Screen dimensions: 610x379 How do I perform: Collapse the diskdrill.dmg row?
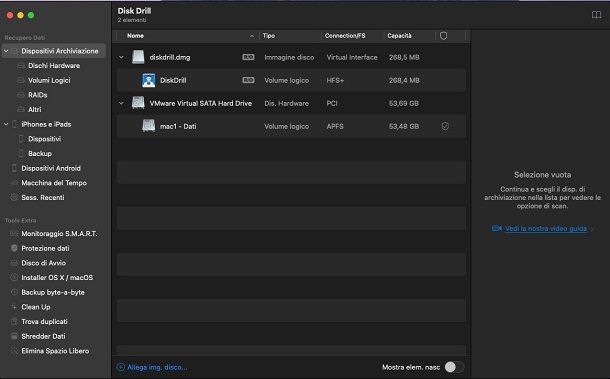(121, 57)
